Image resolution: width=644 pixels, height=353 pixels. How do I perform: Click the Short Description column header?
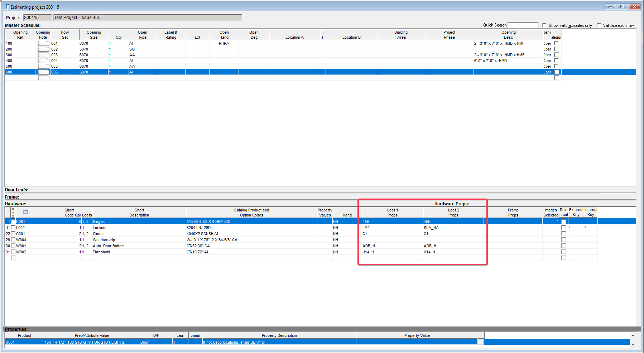pos(139,213)
